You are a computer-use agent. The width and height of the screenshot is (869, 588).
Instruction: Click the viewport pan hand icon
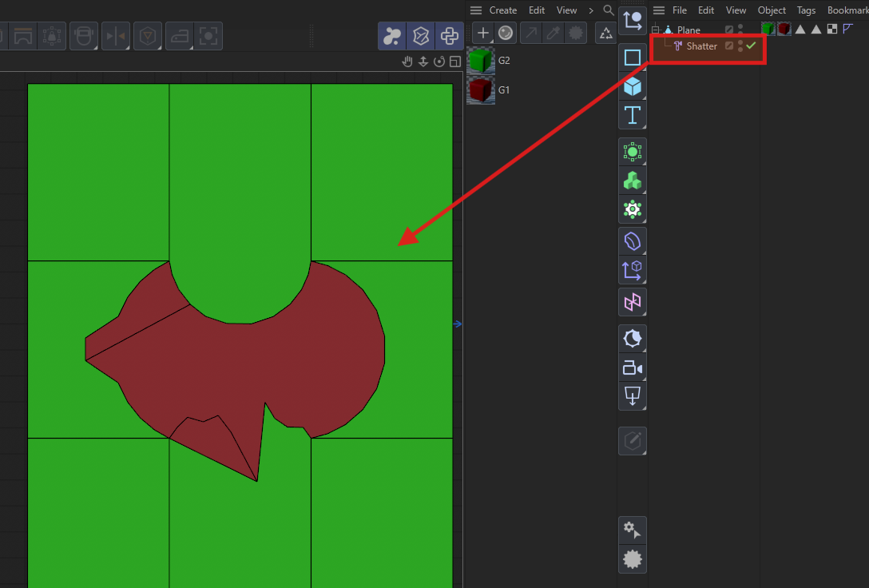click(407, 62)
